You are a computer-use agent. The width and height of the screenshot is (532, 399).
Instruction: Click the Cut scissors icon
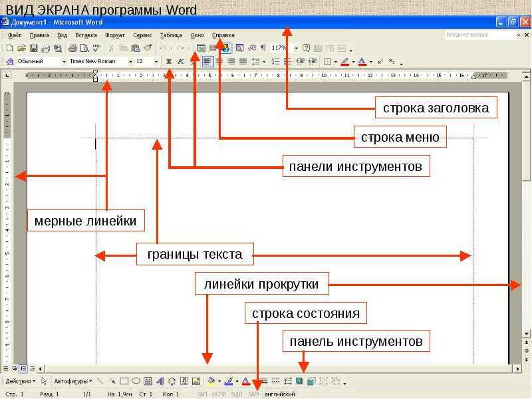pos(111,48)
